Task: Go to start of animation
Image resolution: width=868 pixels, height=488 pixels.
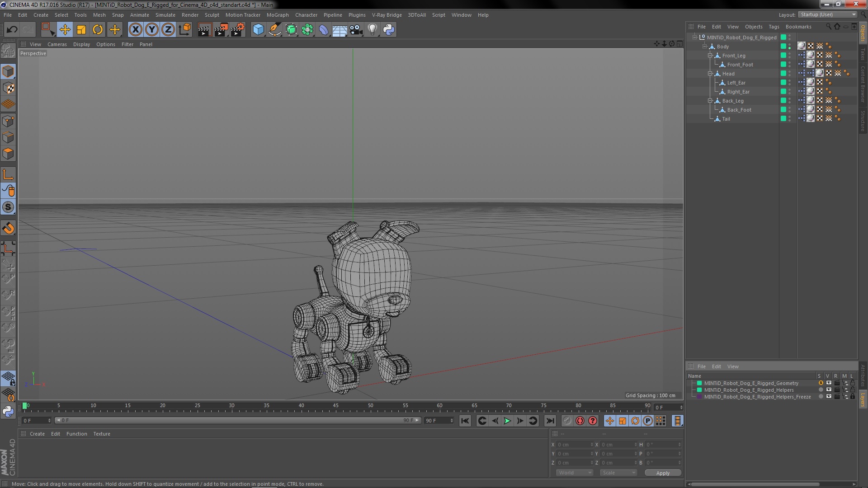Action: tap(465, 421)
